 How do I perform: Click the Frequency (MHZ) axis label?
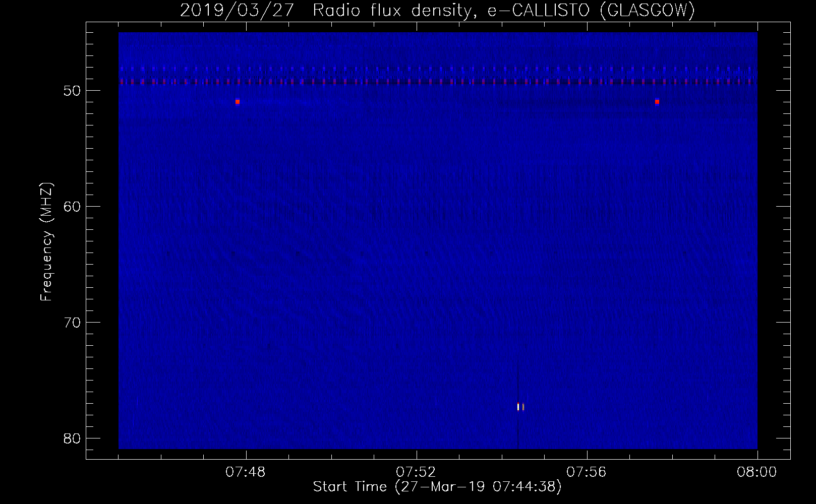pos(46,242)
